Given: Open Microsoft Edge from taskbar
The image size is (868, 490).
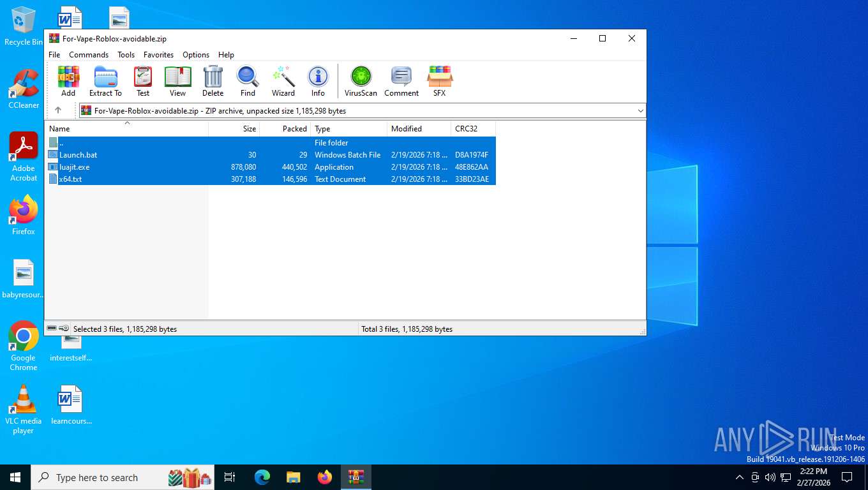Looking at the screenshot, I should (262, 477).
